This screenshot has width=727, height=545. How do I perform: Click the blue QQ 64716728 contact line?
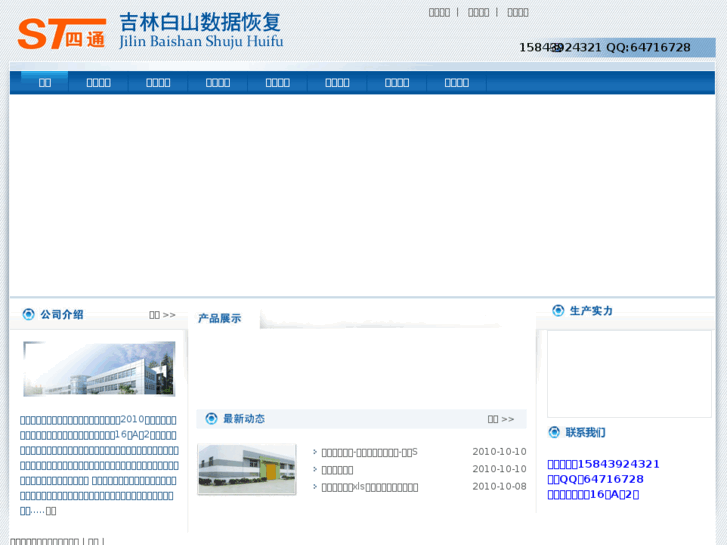click(595, 479)
